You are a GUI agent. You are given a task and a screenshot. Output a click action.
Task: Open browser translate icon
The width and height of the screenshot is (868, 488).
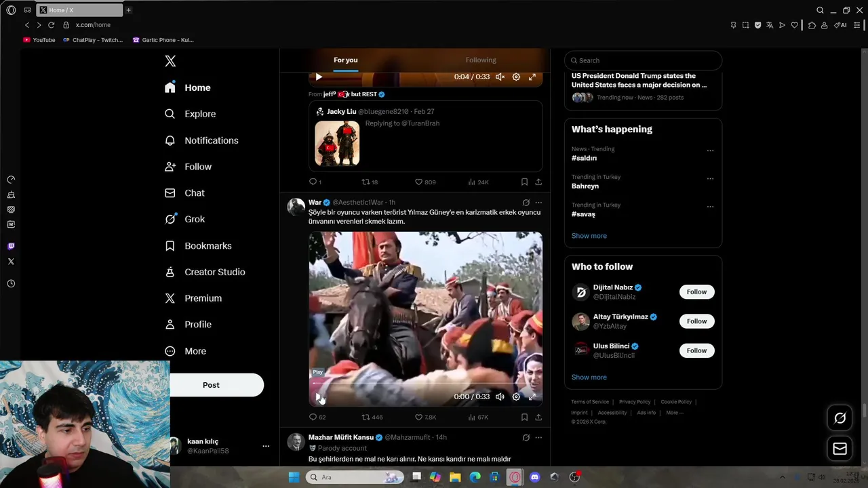pyautogui.click(x=770, y=25)
